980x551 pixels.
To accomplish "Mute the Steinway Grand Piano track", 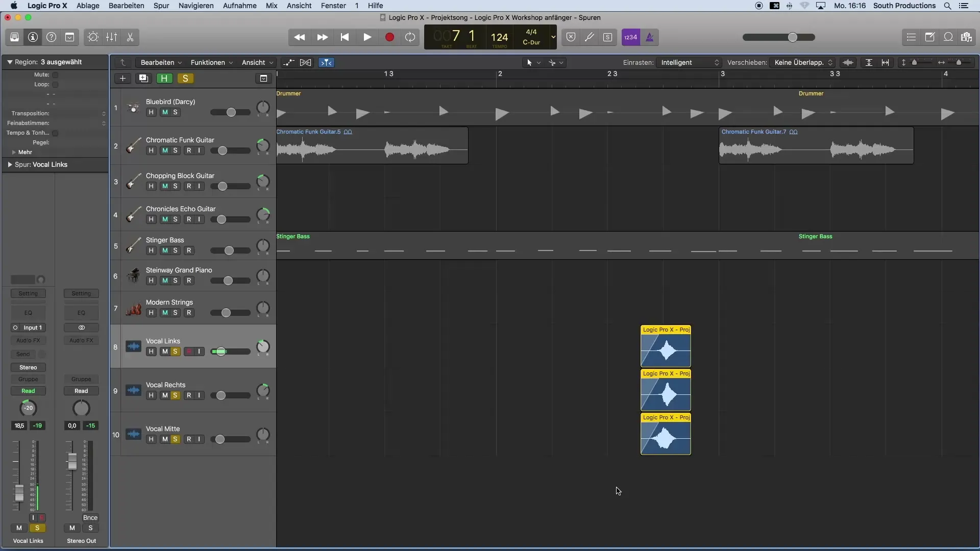I will (x=165, y=281).
